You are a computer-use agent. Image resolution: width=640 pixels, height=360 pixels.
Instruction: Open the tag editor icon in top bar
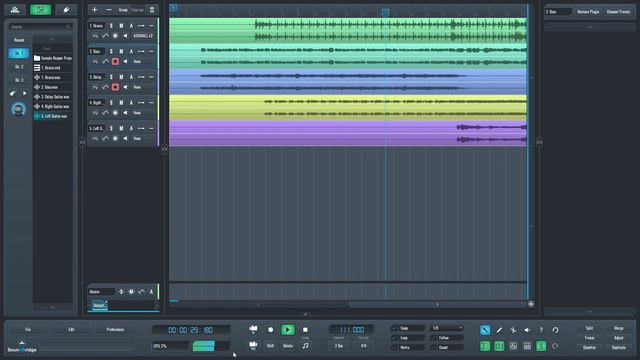coord(66,10)
